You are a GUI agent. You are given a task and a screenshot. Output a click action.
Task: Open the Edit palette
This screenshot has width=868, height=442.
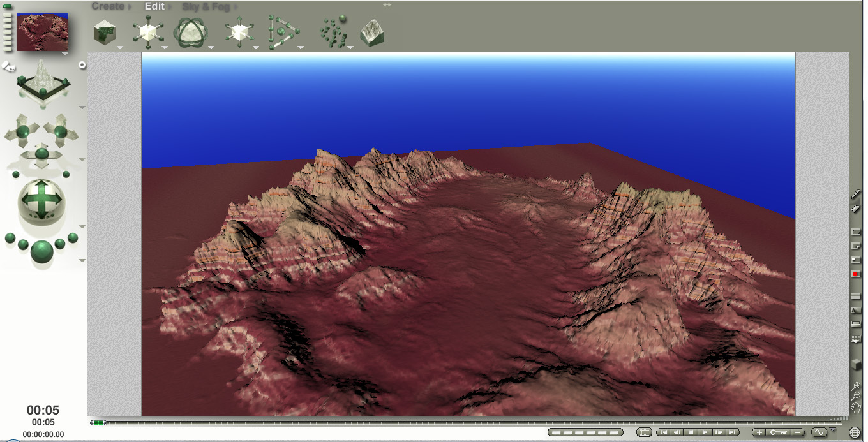coord(154,6)
